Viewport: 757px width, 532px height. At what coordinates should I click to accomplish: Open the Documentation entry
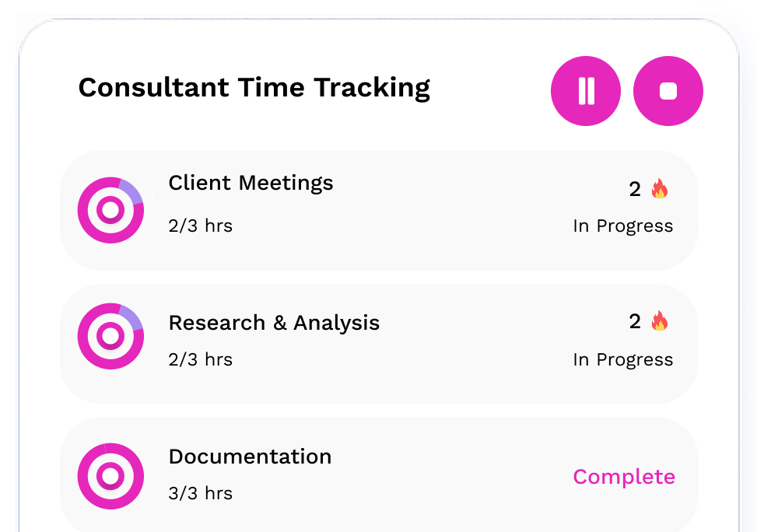click(250, 457)
